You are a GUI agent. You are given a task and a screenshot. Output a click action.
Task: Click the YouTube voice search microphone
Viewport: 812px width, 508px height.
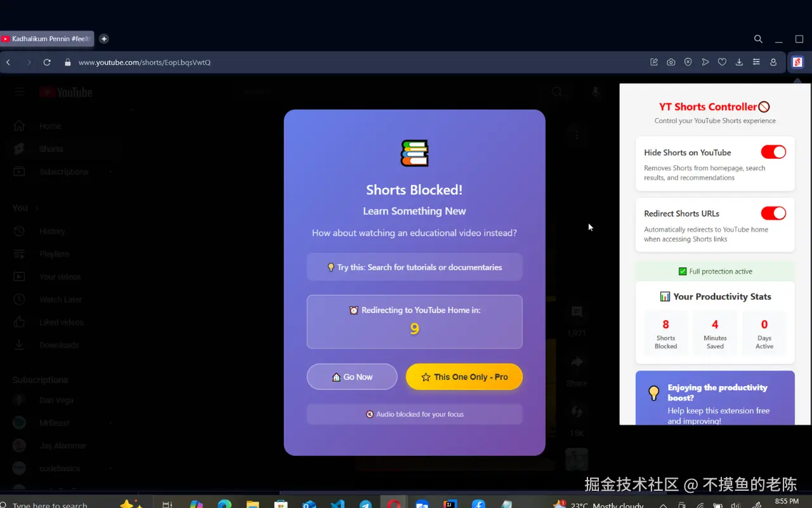[x=595, y=92]
